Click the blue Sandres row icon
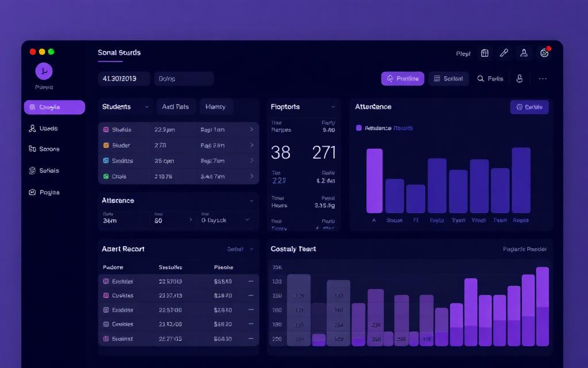Viewport: 588px width, 368px height. coord(106,161)
